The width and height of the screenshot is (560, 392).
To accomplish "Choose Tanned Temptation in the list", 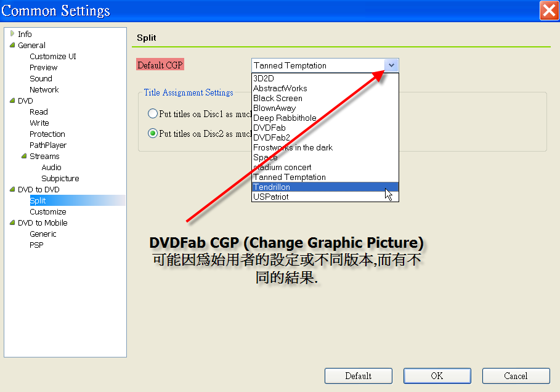I will click(325, 177).
